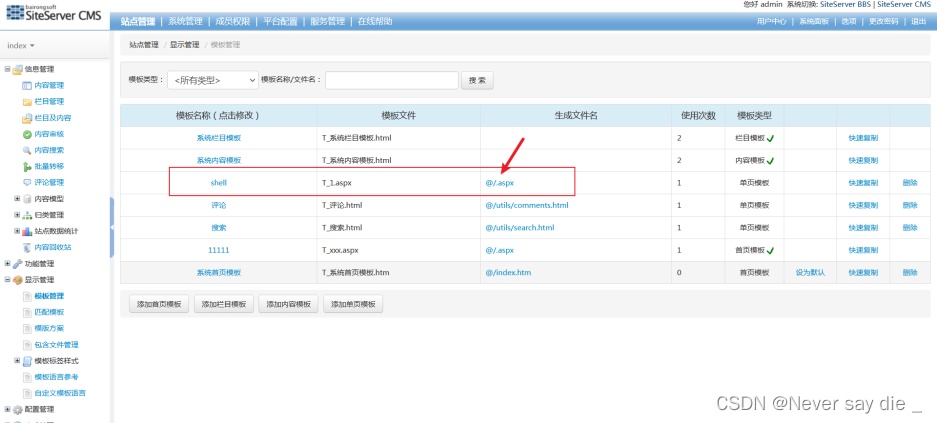Click the 添加内容模板 button
This screenshot has width=937, height=423.
point(289,304)
